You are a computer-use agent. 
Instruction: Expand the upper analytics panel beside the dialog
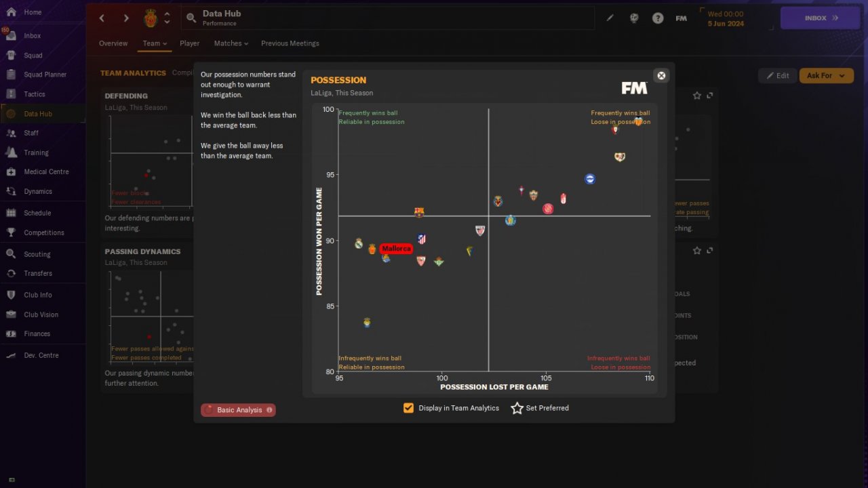[x=710, y=96]
